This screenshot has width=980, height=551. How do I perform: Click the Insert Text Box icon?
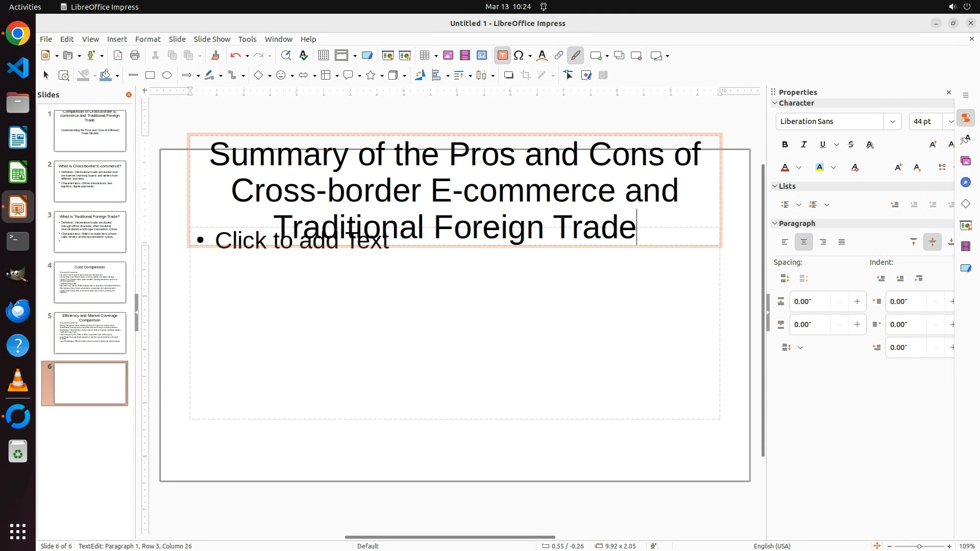[502, 56]
